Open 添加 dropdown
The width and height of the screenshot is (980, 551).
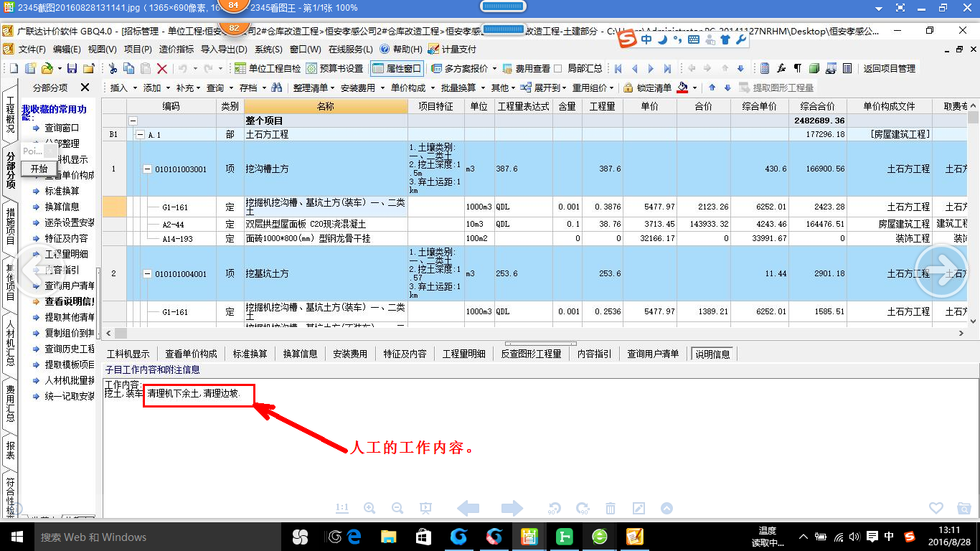coord(156,88)
